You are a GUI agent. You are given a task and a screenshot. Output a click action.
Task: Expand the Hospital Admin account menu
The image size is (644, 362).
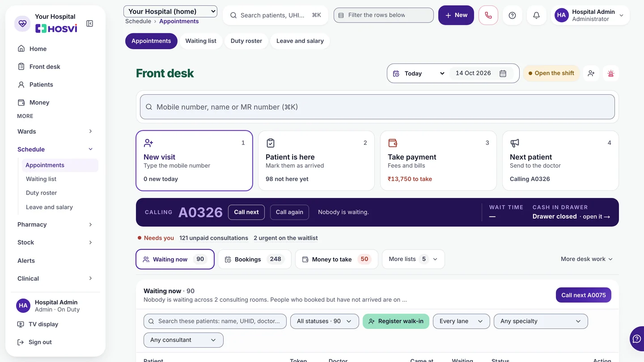point(590,15)
